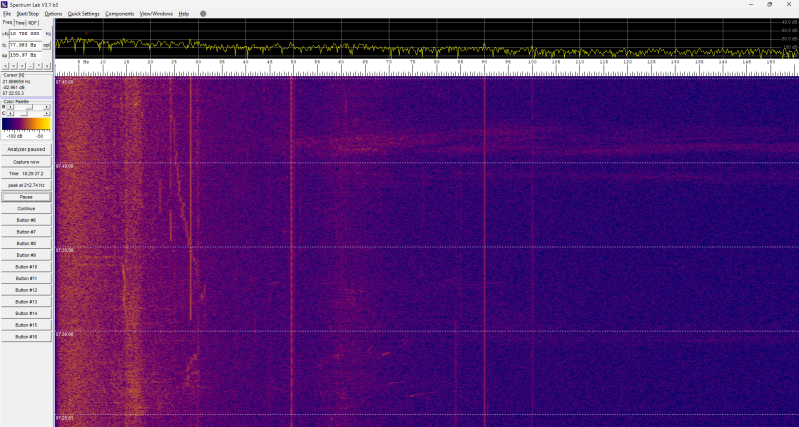Open the Start/Stop menu
This screenshot has width=799, height=427.
[28, 14]
